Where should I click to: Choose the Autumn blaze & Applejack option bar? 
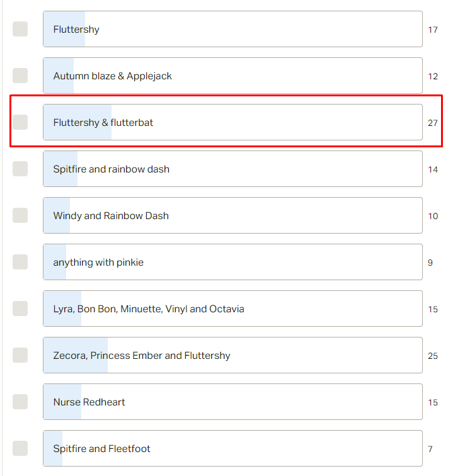point(232,76)
